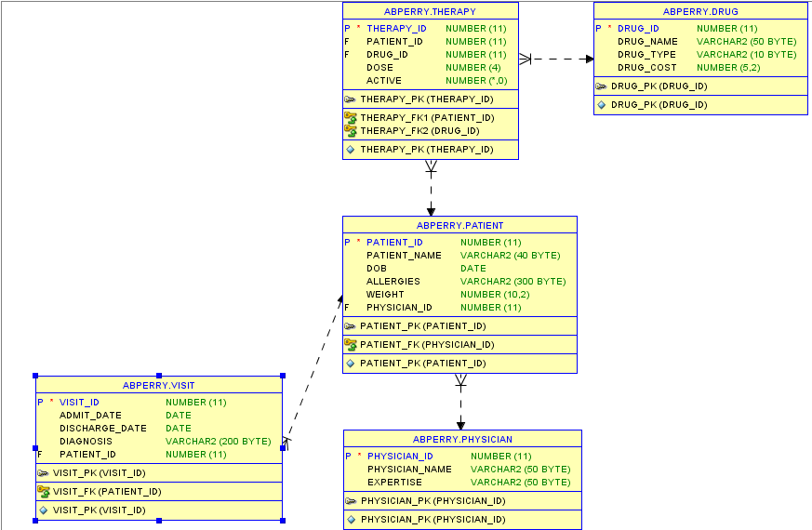Click the ADMIT_DATE column in VISIT table
The height and width of the screenshot is (530, 812).
tap(90, 415)
